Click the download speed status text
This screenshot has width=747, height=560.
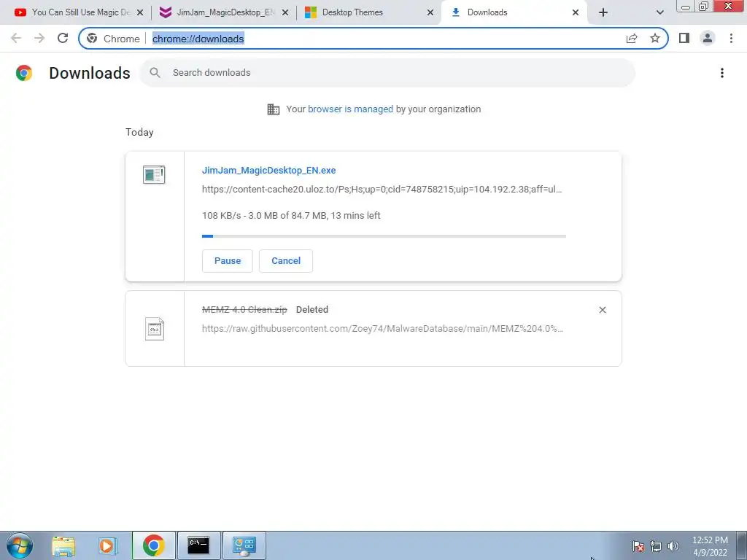click(291, 216)
